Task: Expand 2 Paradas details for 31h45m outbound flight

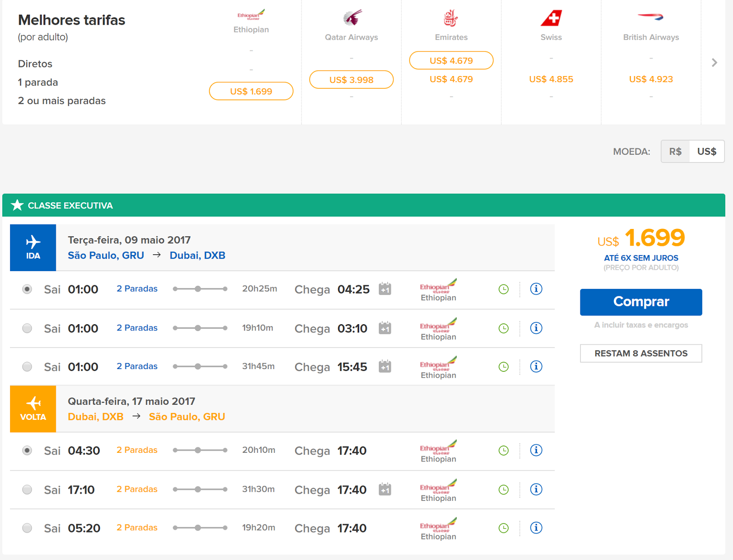Action: (137, 366)
